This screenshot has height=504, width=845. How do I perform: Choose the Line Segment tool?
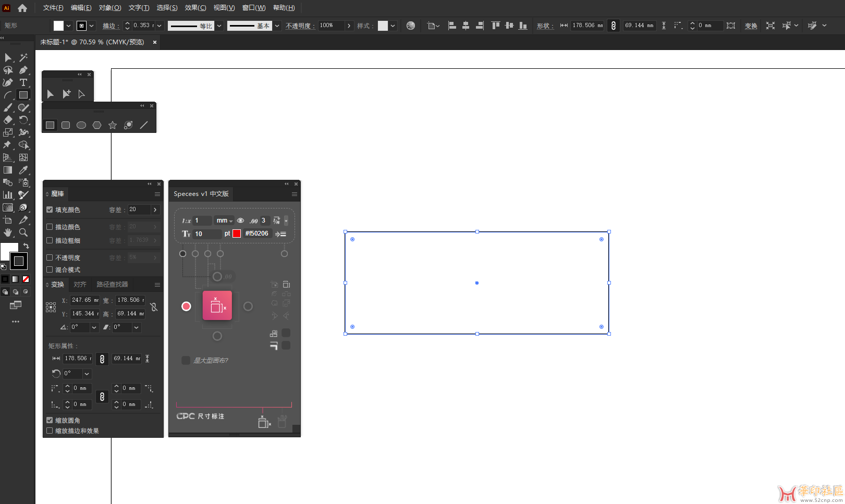144,125
